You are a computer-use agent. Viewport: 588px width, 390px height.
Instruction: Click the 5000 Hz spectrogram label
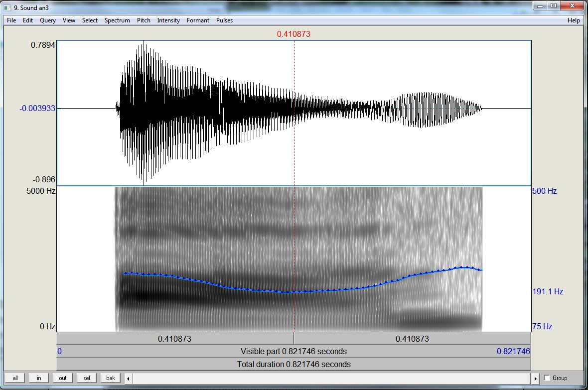(41, 191)
